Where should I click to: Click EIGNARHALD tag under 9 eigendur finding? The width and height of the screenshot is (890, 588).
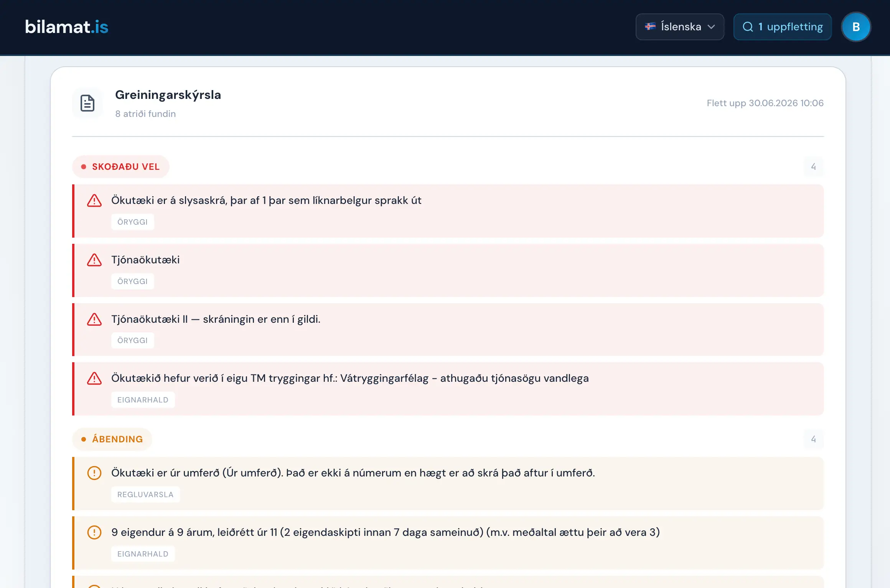tap(143, 554)
